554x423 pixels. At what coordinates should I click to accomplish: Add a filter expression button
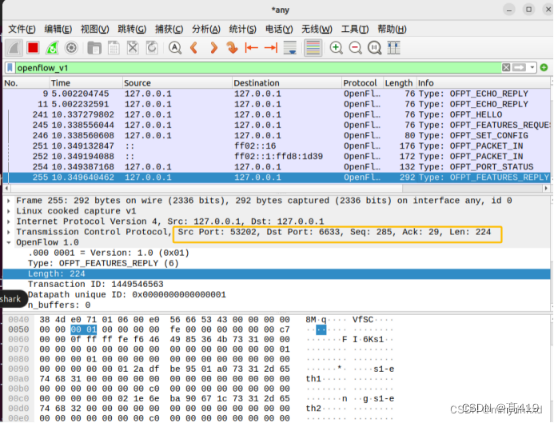pyautogui.click(x=544, y=67)
